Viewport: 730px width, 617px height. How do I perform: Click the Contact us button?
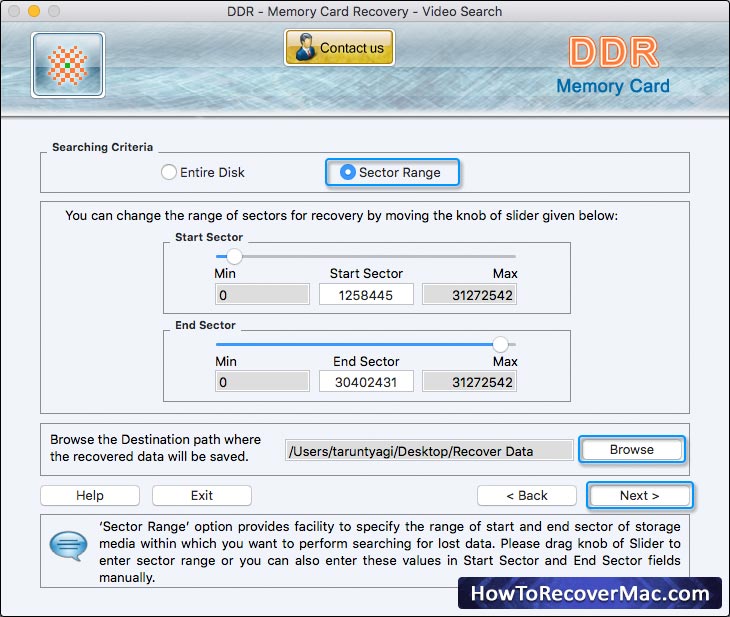pos(339,47)
